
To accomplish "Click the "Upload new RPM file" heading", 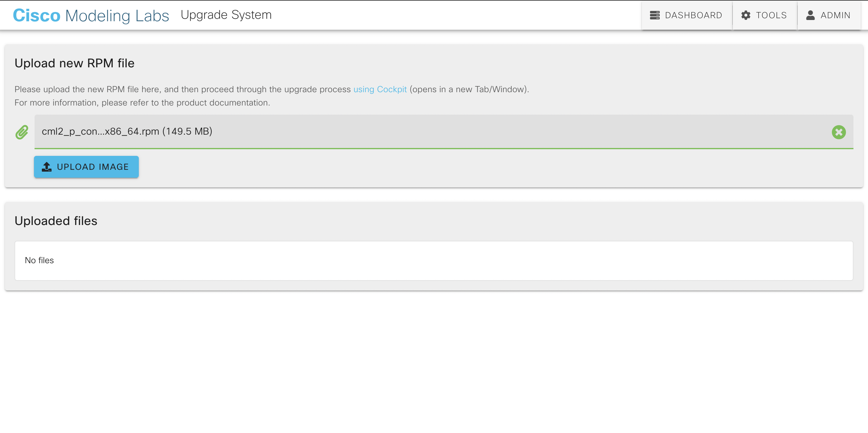I will (x=75, y=63).
